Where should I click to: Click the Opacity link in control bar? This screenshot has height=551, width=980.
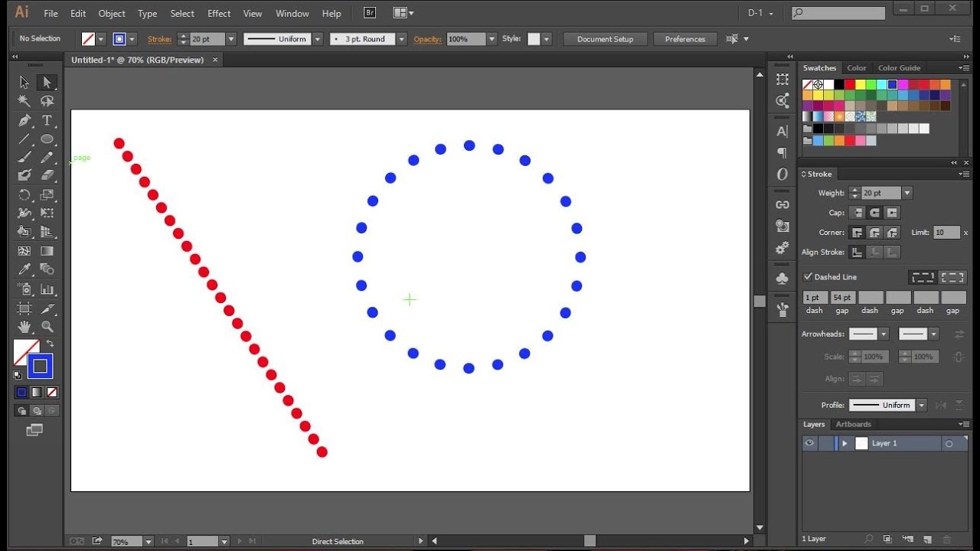(x=427, y=39)
